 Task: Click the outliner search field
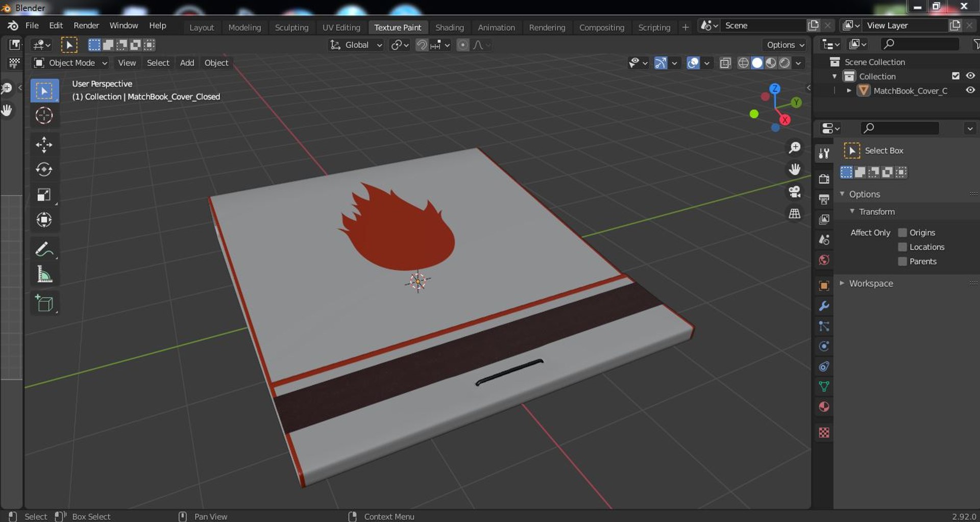point(920,44)
